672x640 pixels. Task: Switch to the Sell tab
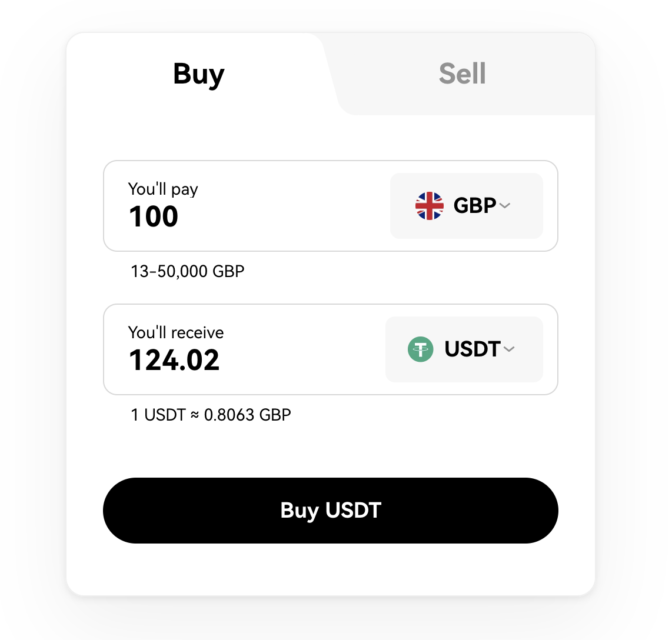point(462,73)
